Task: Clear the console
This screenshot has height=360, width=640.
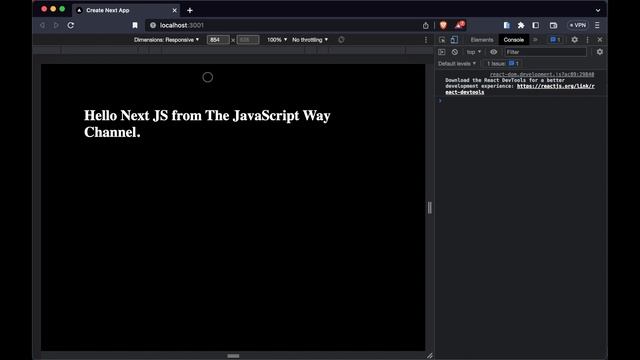Action: pyautogui.click(x=455, y=52)
